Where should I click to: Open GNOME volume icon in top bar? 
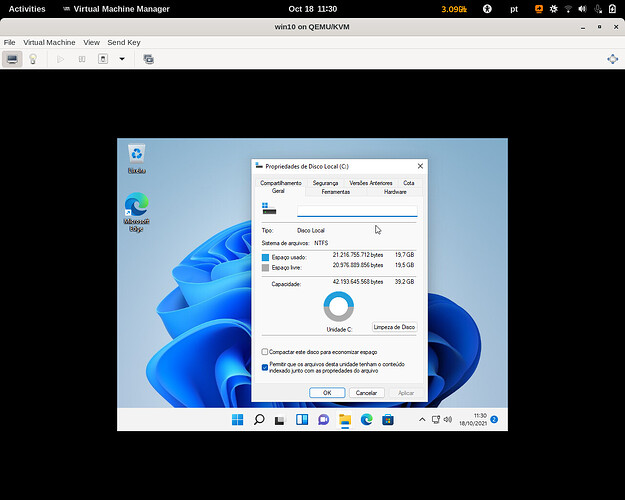pyautogui.click(x=583, y=9)
